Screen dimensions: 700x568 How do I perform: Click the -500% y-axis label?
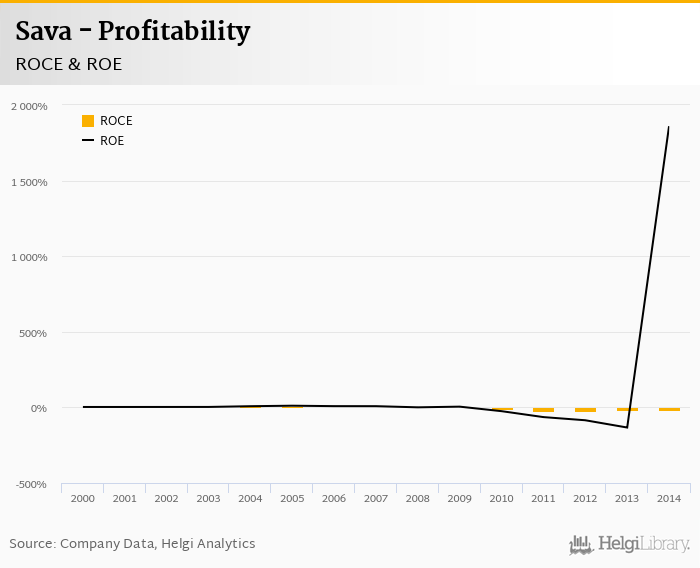(31, 484)
